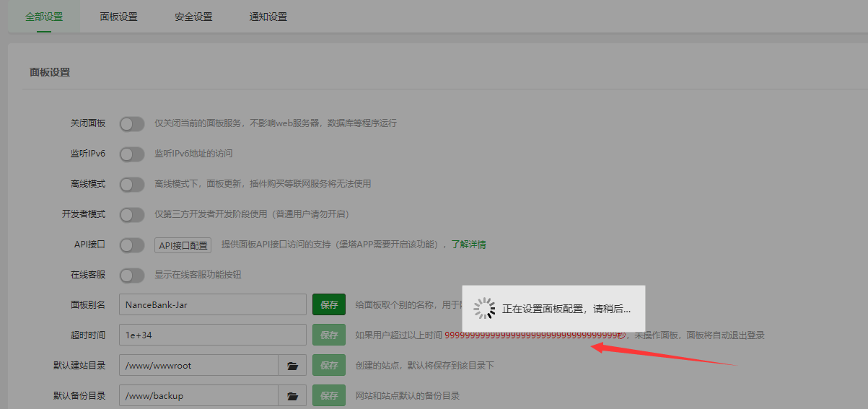Select the 通知设置 tab

click(x=268, y=17)
